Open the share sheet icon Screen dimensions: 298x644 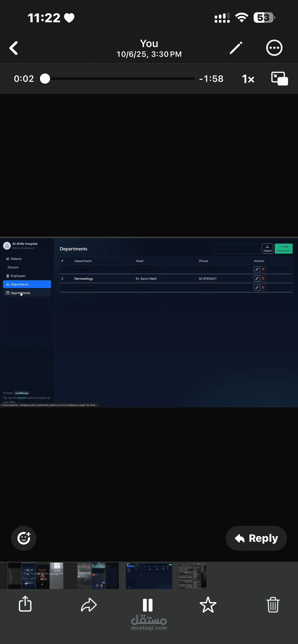click(x=25, y=604)
